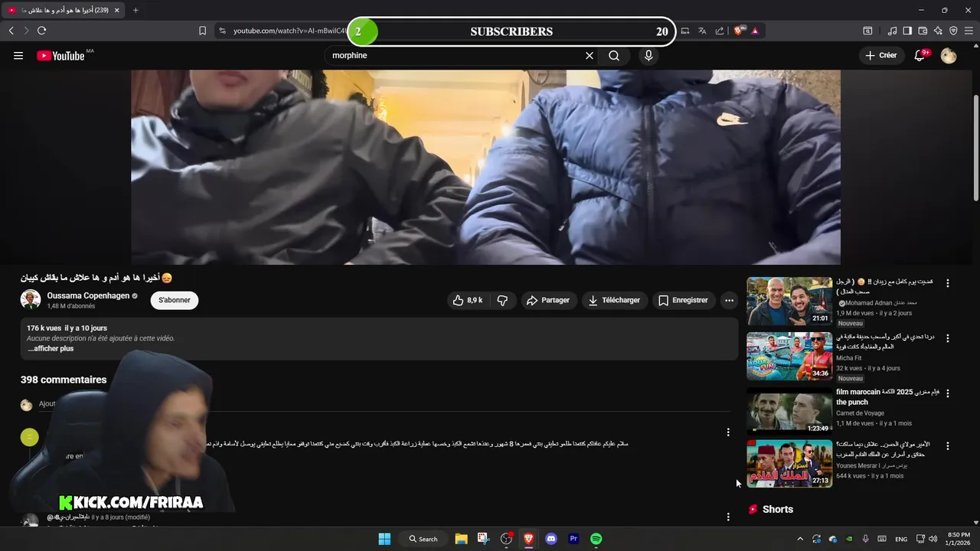Image resolution: width=980 pixels, height=551 pixels.
Task: Open YouTube notifications bell
Action: [920, 55]
